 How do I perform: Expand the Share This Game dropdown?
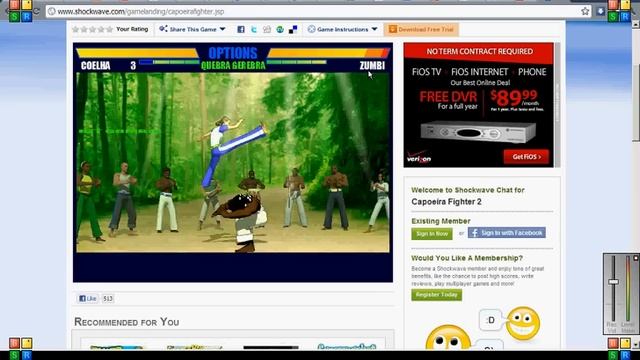(222, 29)
